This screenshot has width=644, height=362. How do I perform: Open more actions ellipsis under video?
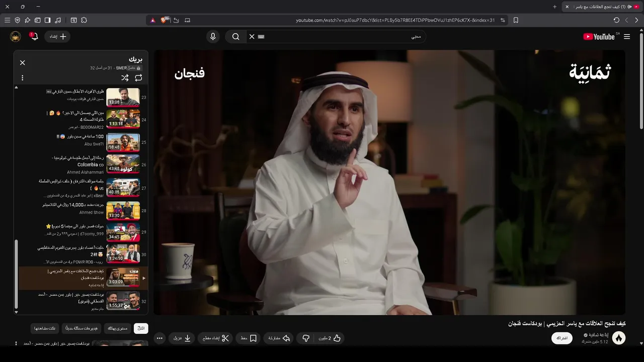coord(159,338)
